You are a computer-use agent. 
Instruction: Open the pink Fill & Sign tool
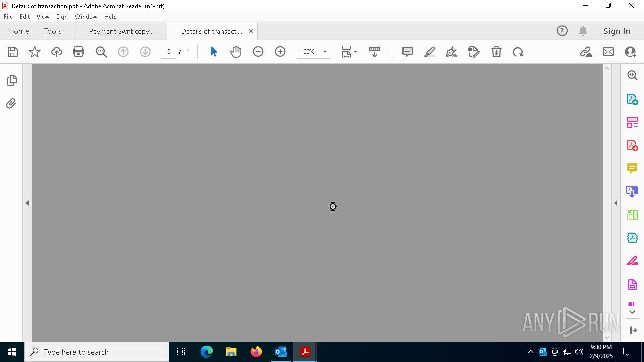[x=632, y=261]
